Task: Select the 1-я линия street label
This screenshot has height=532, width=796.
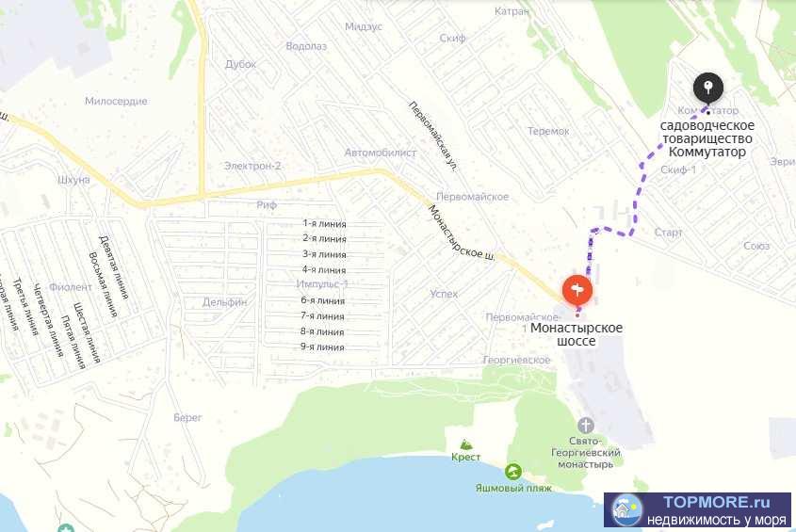Action: coord(324,223)
